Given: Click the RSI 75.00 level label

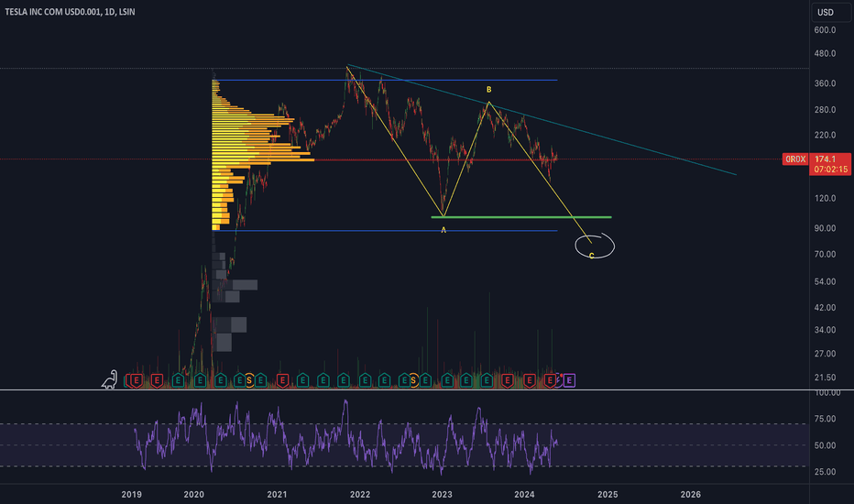Looking at the screenshot, I should click(825, 419).
